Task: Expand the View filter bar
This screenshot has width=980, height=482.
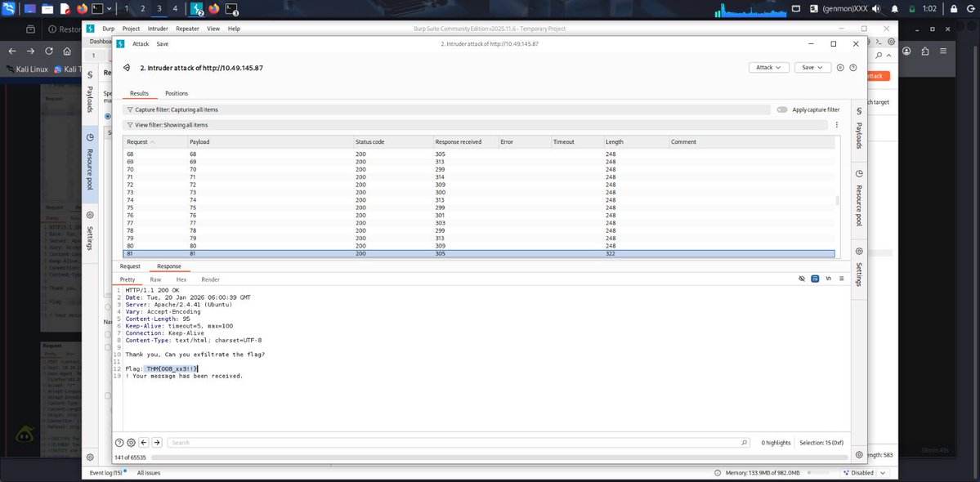Action: pos(475,125)
